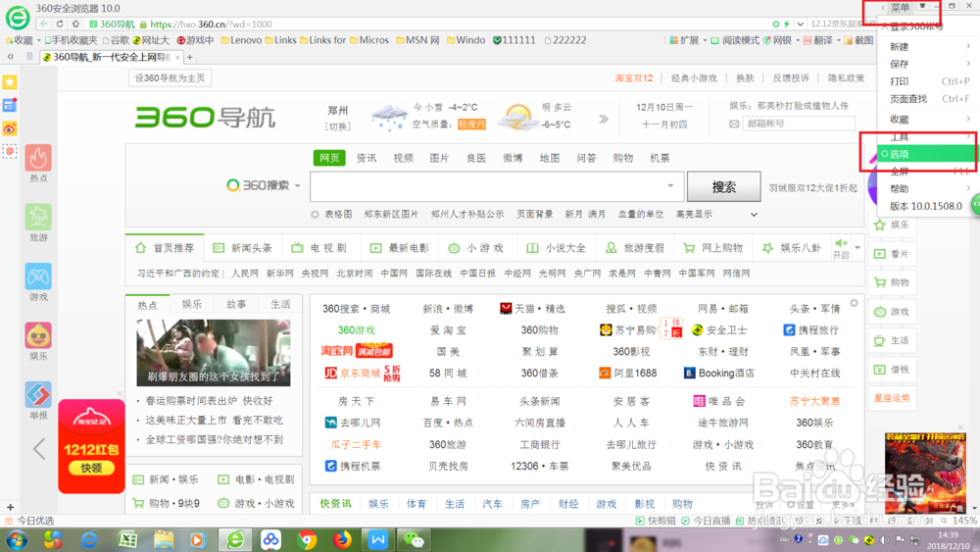The height and width of the screenshot is (552, 980).
Task: Expand the hot search words chevron
Action: [754, 215]
